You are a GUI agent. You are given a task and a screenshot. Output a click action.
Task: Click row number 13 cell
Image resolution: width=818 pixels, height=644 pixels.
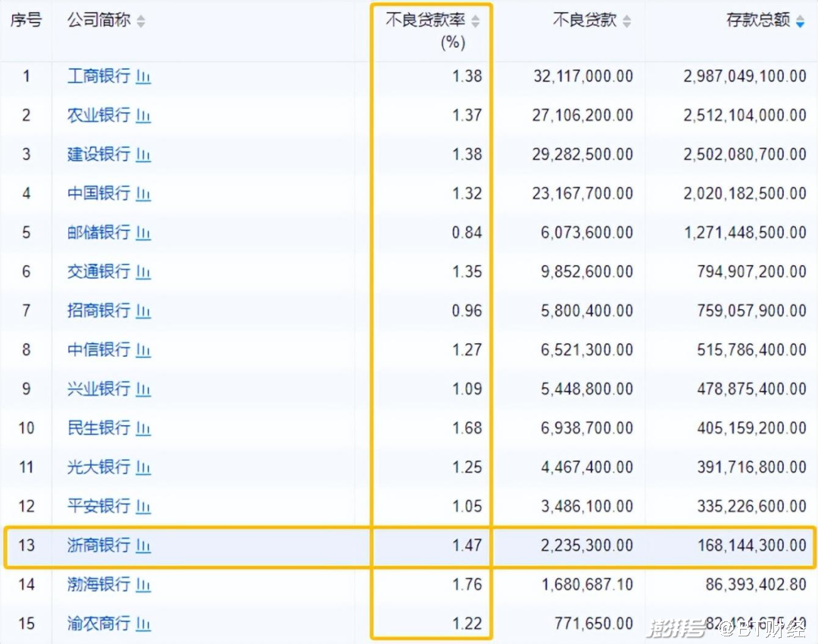27,546
